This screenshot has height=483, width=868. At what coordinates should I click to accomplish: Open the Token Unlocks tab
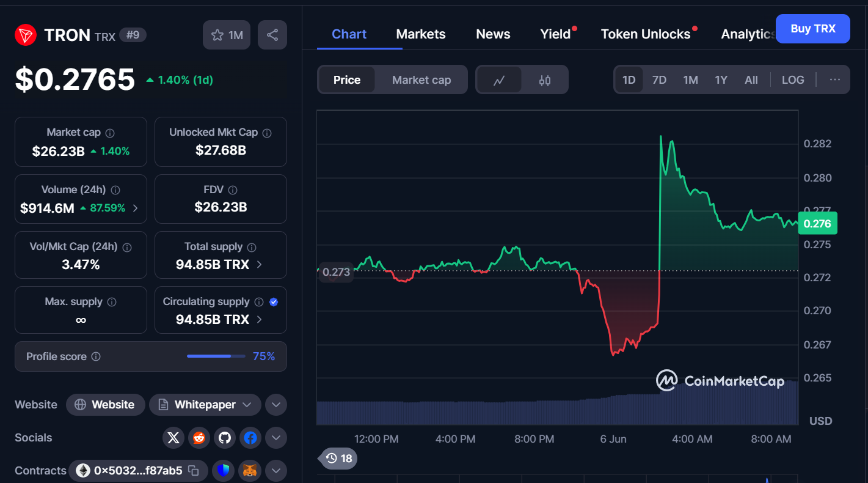646,34
